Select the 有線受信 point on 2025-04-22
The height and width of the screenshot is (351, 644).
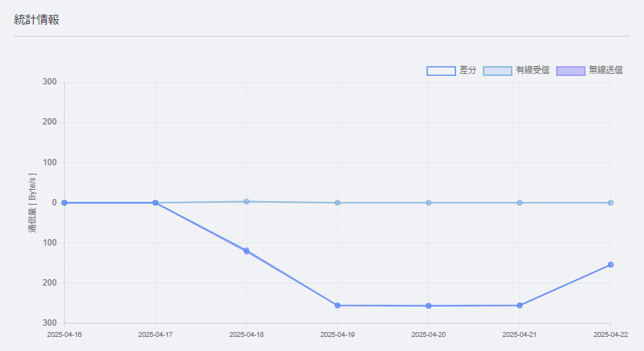point(611,203)
